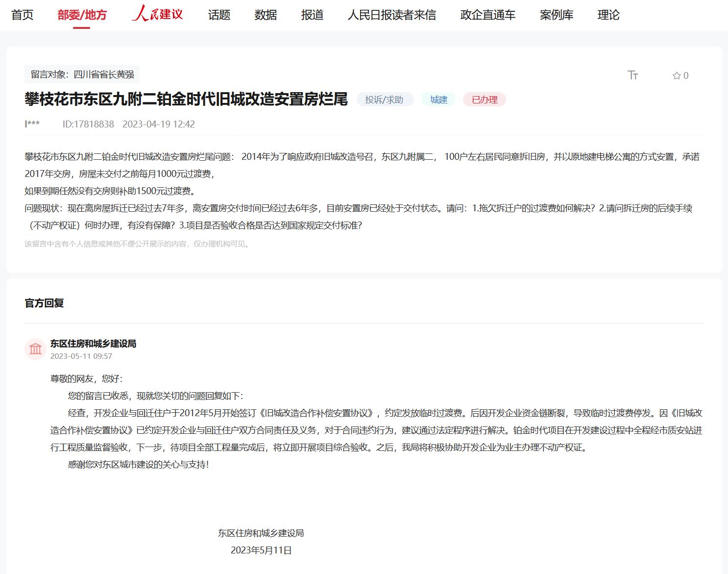Click the 东区住房和城乡建设局 building avatar icon

click(35, 349)
